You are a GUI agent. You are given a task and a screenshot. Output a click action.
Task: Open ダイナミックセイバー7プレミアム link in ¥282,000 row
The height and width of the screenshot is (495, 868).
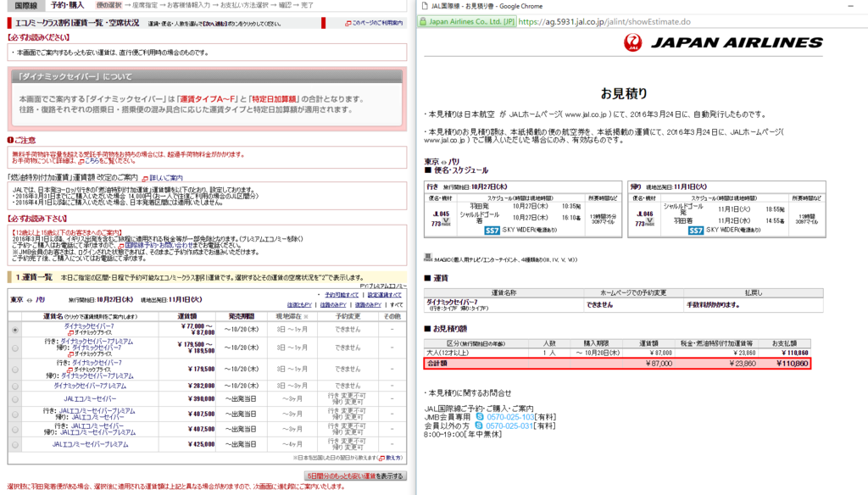pyautogui.click(x=90, y=386)
